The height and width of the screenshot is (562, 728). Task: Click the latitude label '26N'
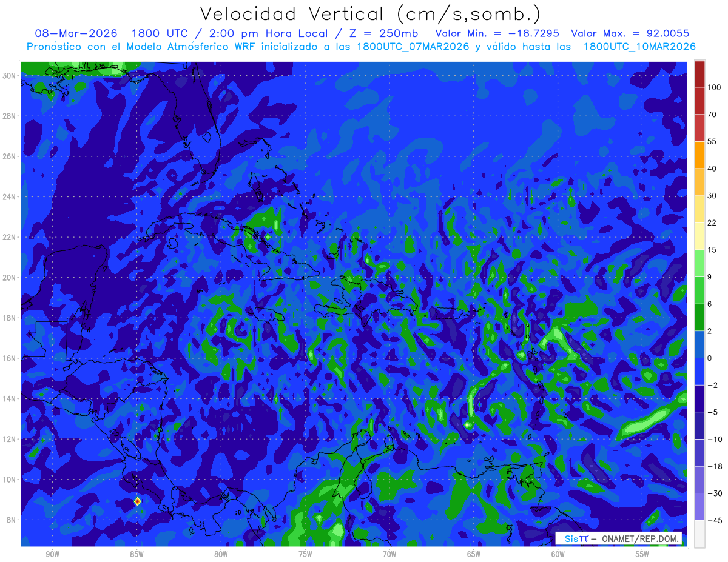[10, 156]
